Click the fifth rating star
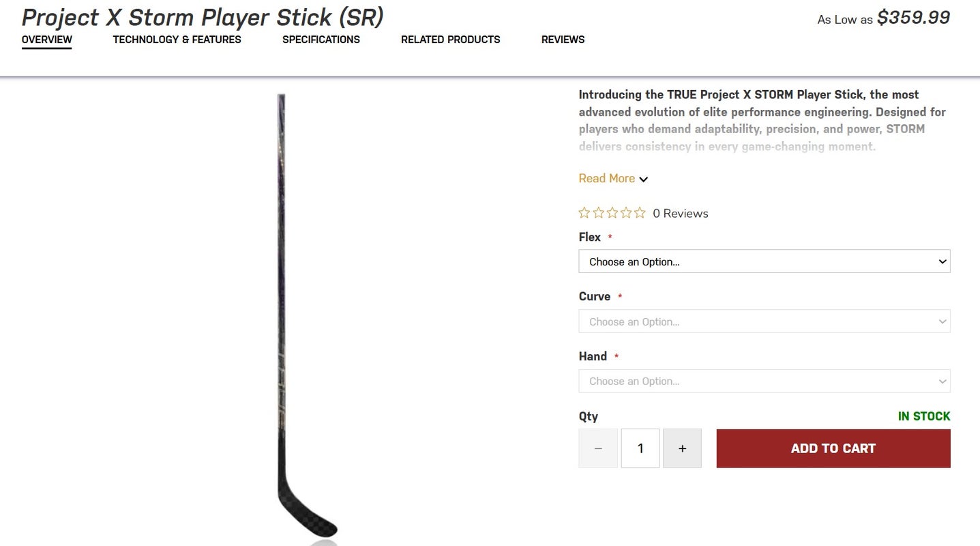Screen dimensions: 980x546 point(640,213)
